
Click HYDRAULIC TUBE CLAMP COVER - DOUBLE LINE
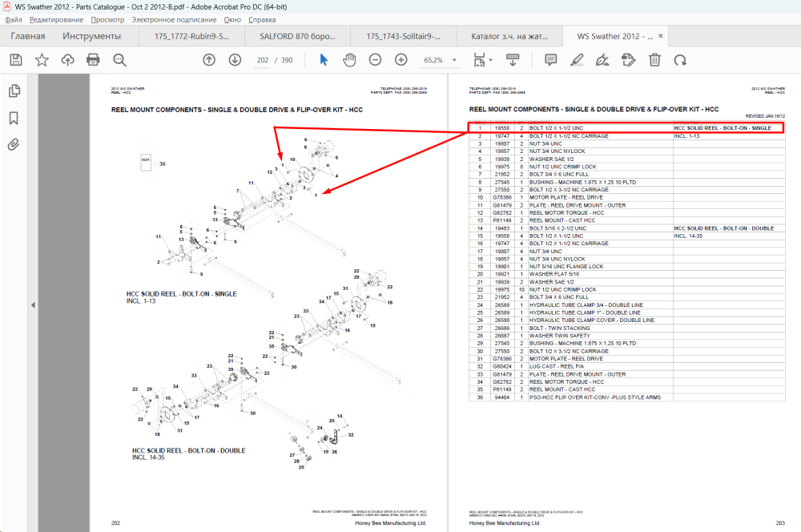coord(592,320)
